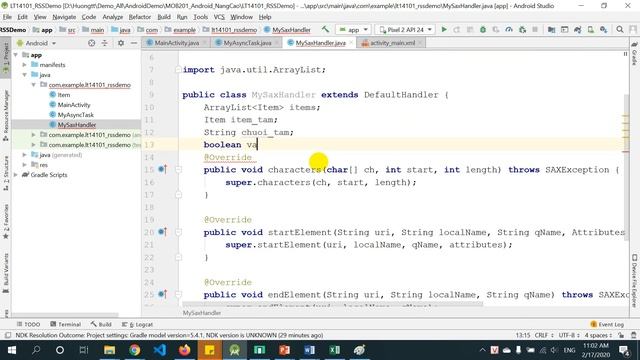Open the app run configuration dropdown
Image resolution: width=640 pixels, height=360 pixels.
(353, 29)
